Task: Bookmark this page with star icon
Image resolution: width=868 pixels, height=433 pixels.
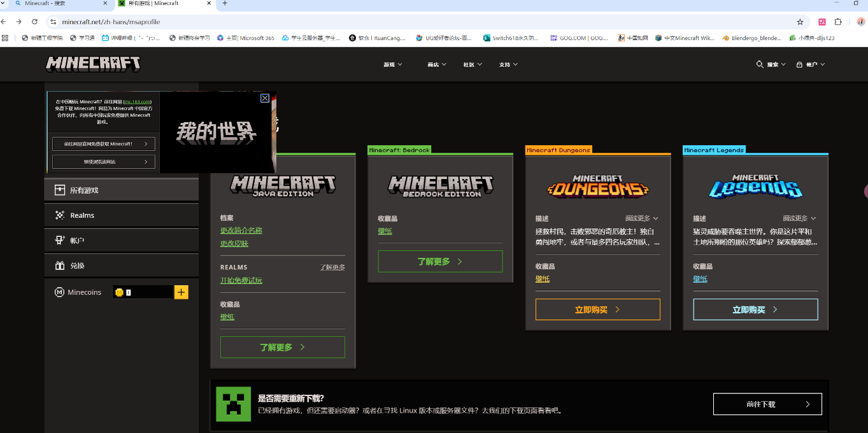Action: [800, 22]
